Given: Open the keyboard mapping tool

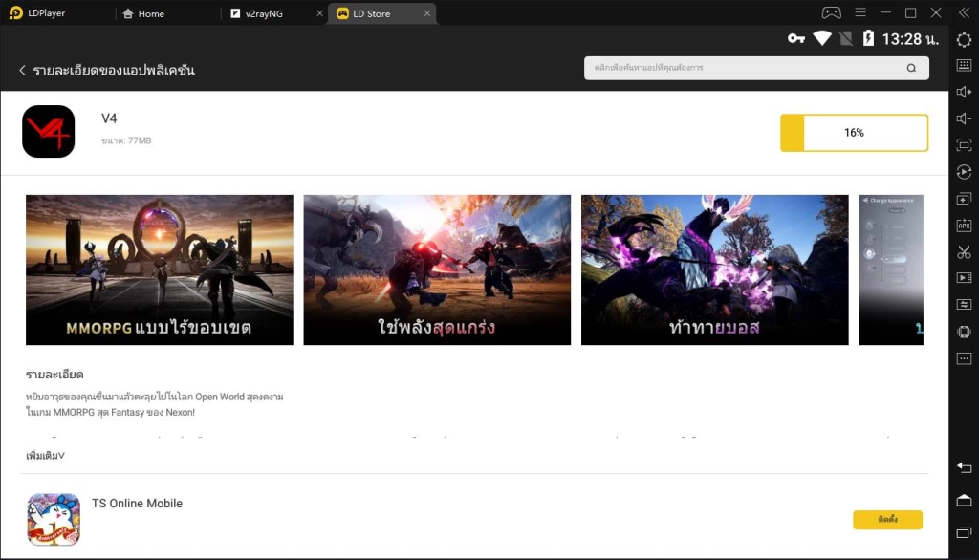Looking at the screenshot, I should point(964,65).
